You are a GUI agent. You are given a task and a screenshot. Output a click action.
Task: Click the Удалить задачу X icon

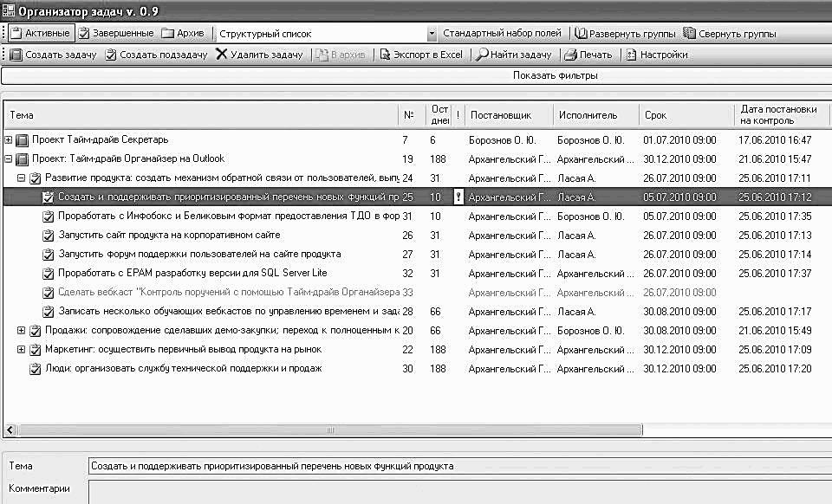(x=221, y=54)
